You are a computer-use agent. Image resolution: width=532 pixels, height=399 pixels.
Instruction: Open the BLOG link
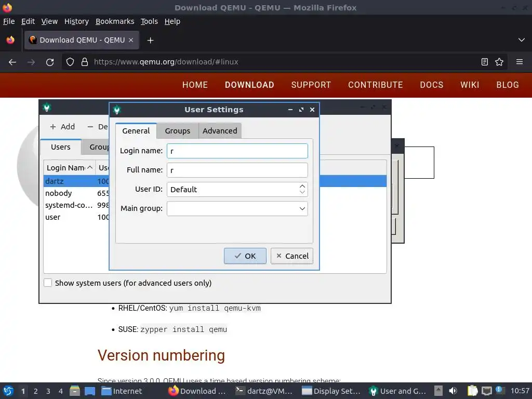(508, 85)
